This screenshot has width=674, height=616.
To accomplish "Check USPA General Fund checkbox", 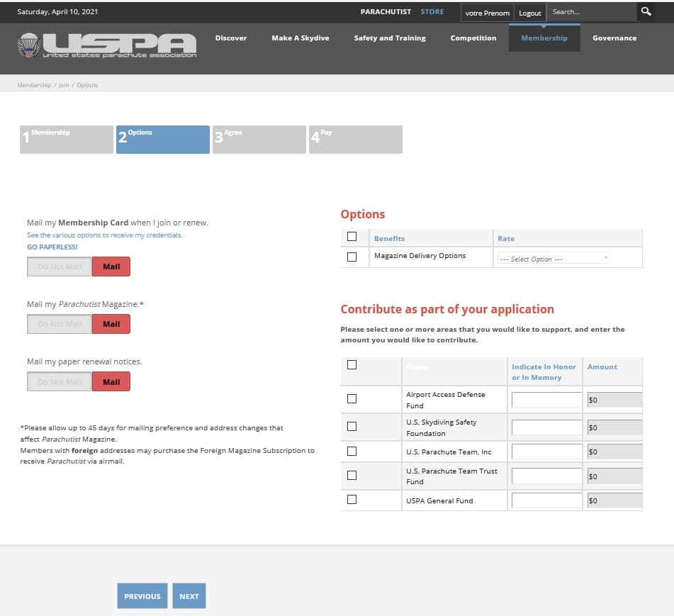I will click(352, 500).
